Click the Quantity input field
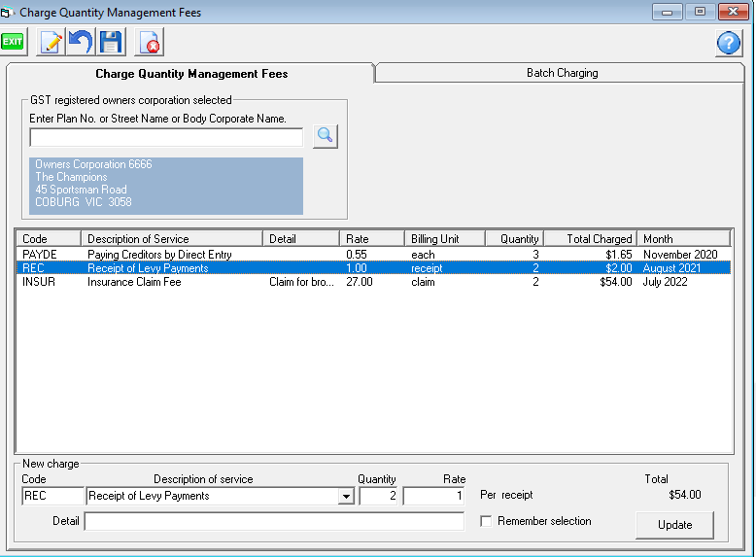The image size is (756, 557). click(x=378, y=496)
